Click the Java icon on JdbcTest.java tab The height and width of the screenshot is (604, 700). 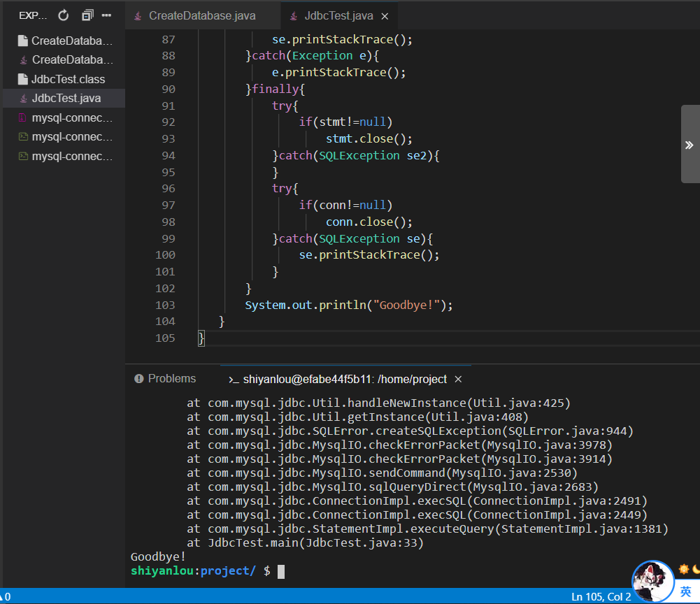coord(293,16)
